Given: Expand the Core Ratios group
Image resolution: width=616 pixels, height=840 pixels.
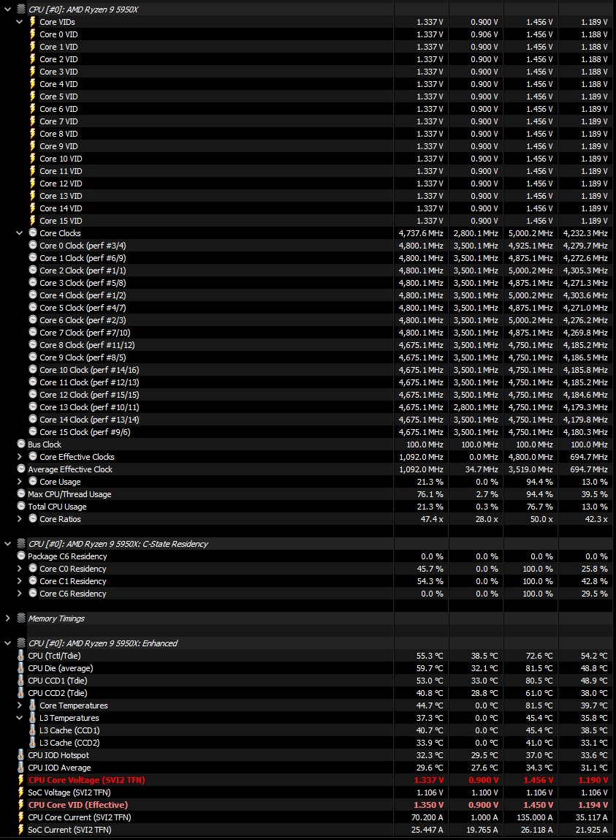Looking at the screenshot, I should pos(19,519).
